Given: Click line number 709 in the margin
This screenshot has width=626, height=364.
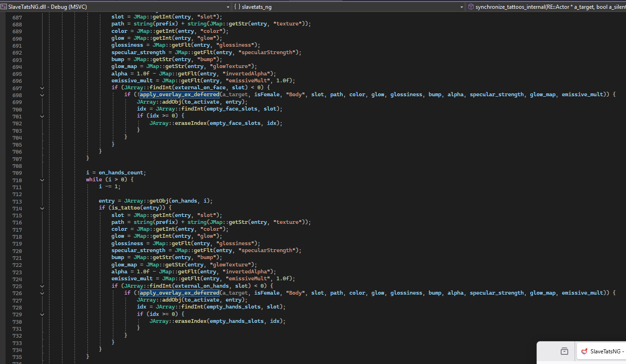Looking at the screenshot, I should pyautogui.click(x=17, y=173).
